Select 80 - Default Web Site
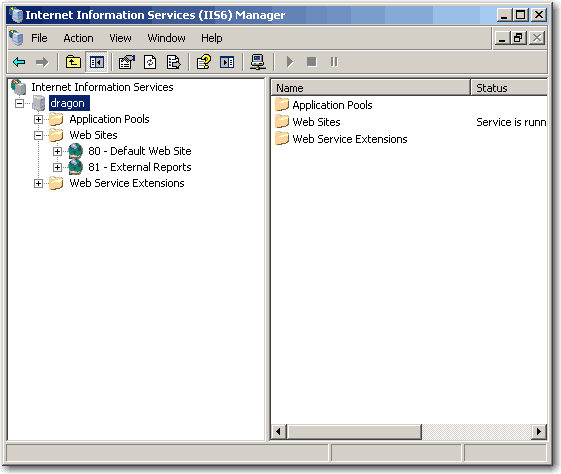The height and width of the screenshot is (474, 561). [x=140, y=151]
